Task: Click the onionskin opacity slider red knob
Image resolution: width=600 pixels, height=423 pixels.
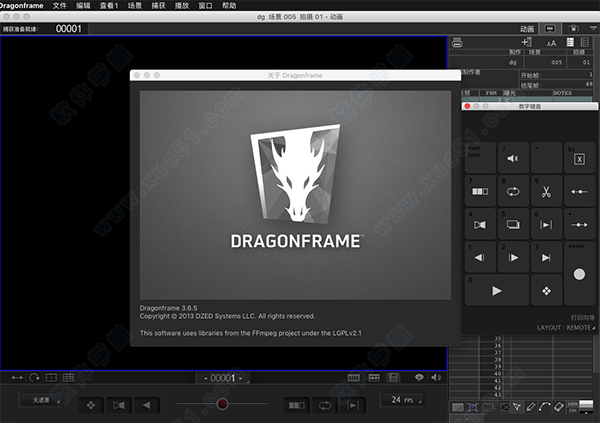Action: [222, 404]
